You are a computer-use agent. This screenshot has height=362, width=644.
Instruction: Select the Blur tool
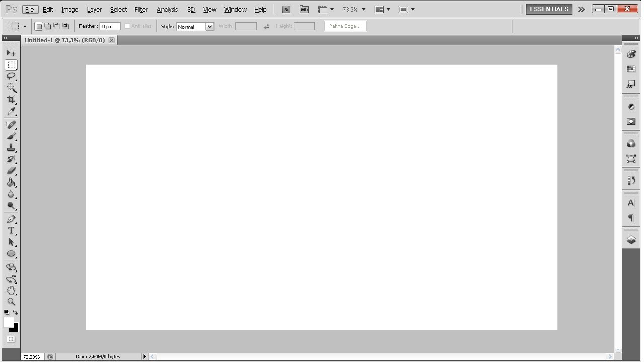[x=11, y=194]
